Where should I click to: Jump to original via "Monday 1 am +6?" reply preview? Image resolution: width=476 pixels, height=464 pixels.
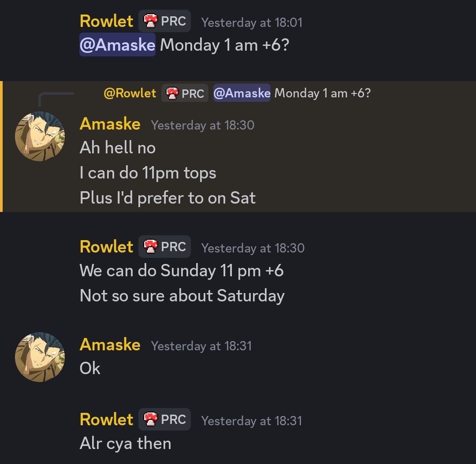322,93
